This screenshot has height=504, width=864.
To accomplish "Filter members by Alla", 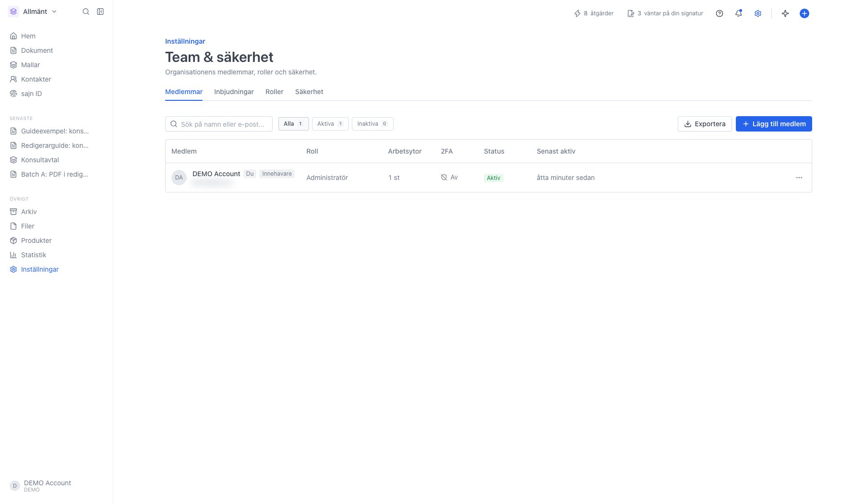I will (294, 124).
